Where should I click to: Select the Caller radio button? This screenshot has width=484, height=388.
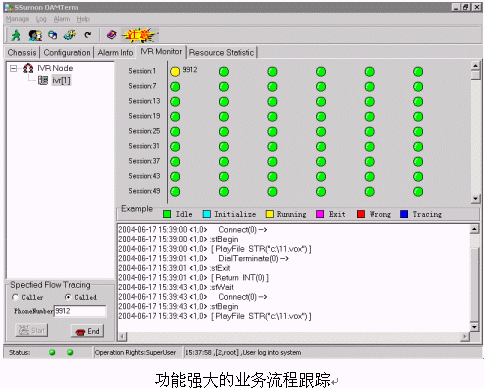15,297
